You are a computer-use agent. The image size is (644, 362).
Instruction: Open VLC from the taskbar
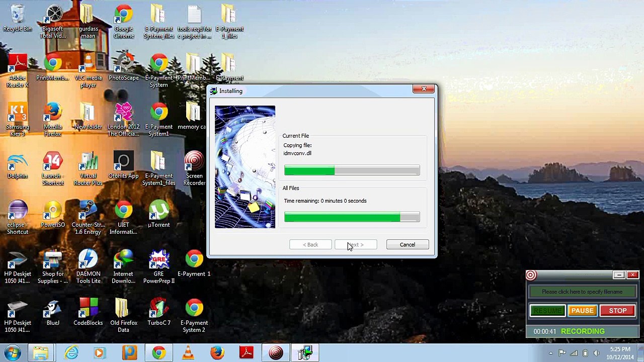click(x=188, y=352)
